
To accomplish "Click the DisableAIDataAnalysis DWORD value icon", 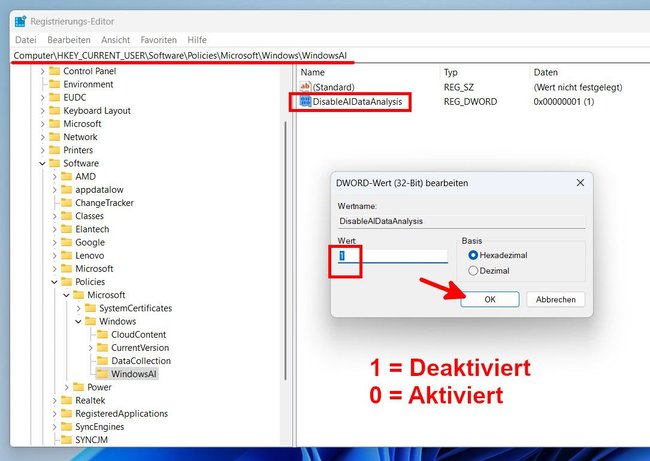I will click(x=306, y=102).
